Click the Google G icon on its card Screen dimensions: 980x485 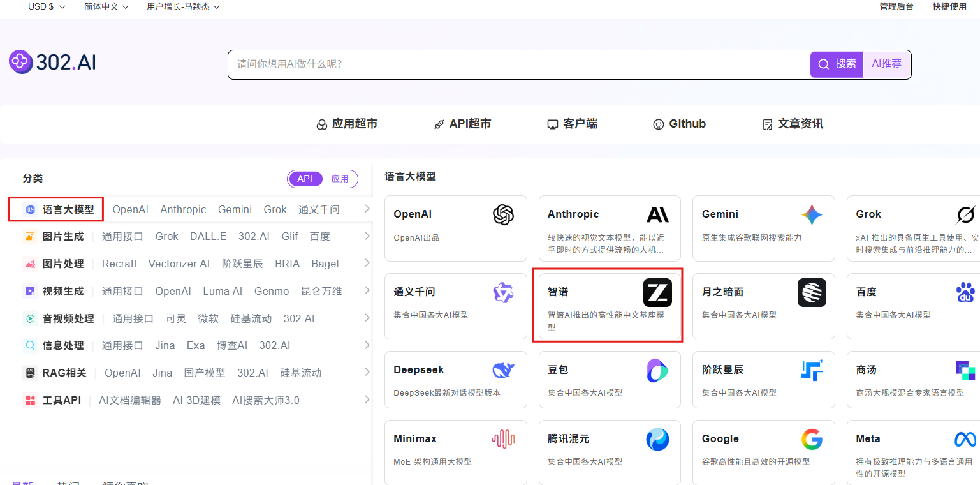[x=811, y=439]
